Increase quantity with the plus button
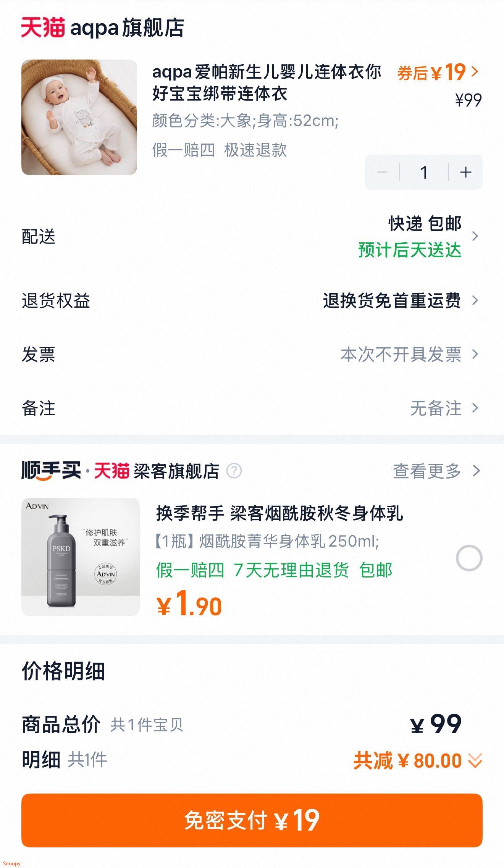This screenshot has width=504, height=868. pyautogui.click(x=465, y=172)
